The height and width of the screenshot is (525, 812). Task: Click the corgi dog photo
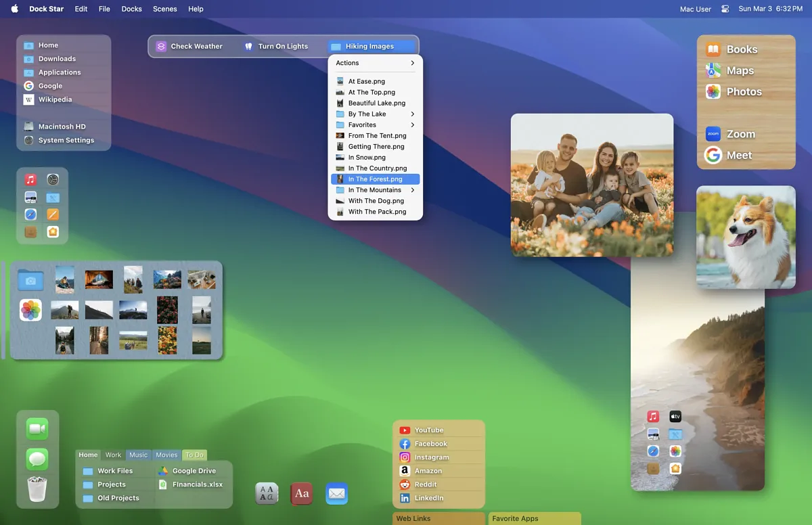tap(746, 237)
